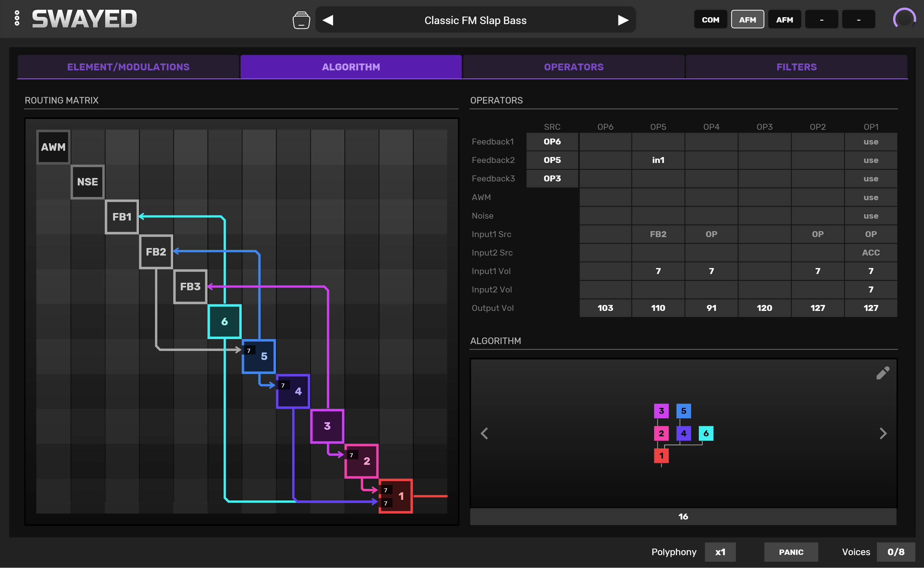Open the three-dot main menu

click(17, 18)
